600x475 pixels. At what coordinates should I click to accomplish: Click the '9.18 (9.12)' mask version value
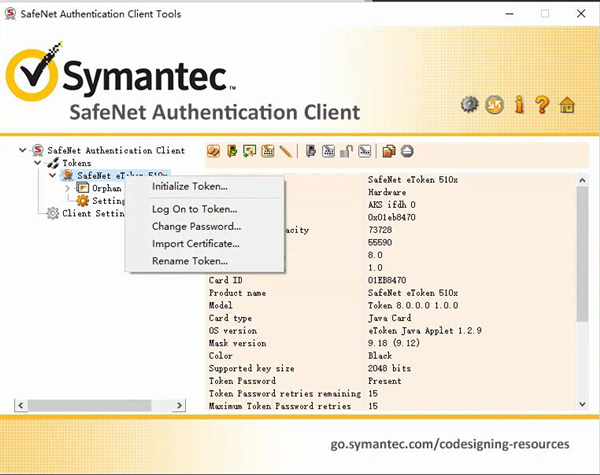[394, 343]
